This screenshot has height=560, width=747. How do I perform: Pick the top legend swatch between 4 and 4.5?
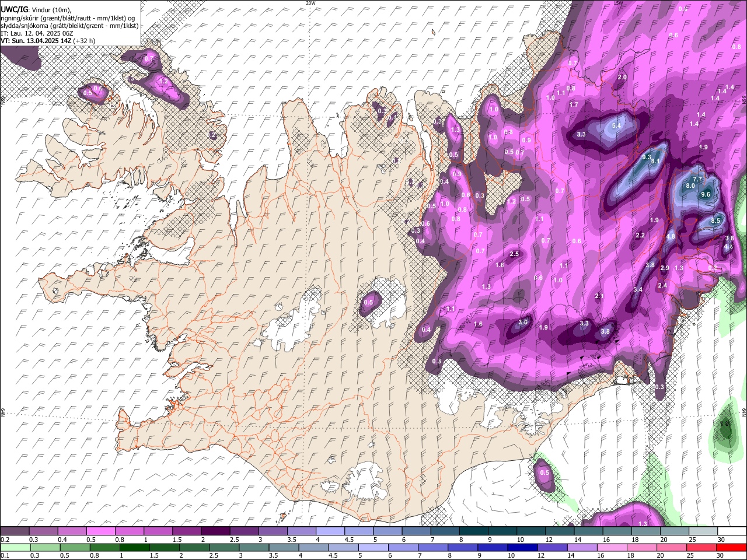tap(330, 531)
